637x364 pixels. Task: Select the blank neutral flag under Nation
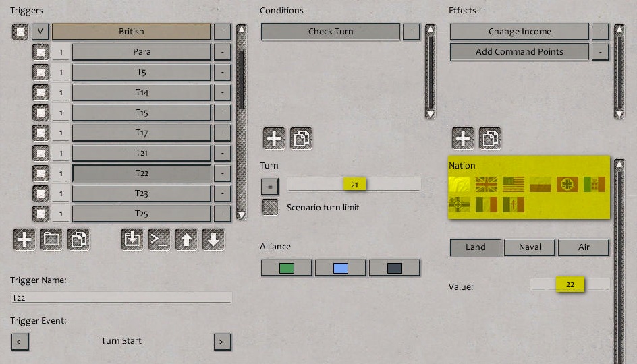click(460, 184)
